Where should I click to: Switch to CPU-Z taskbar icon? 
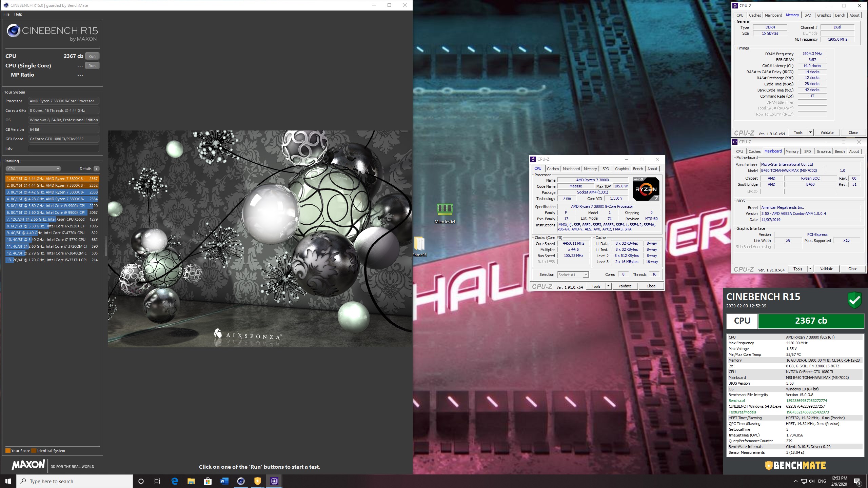tap(274, 481)
